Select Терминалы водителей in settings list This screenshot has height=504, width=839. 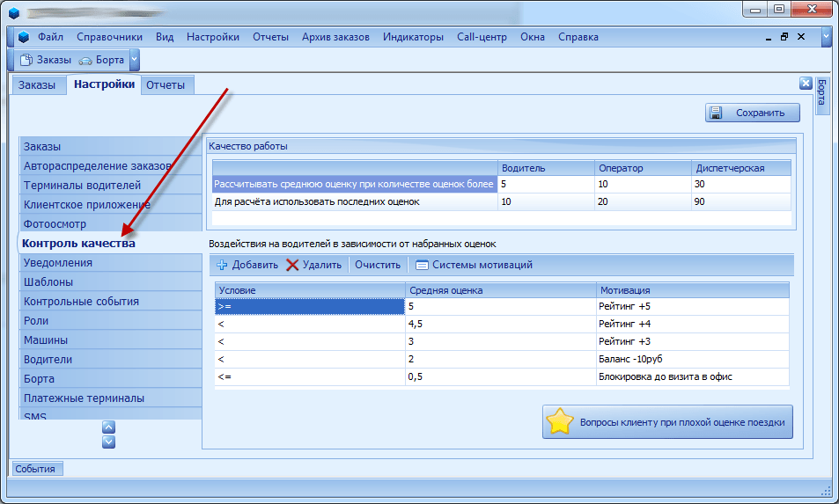[111, 185]
